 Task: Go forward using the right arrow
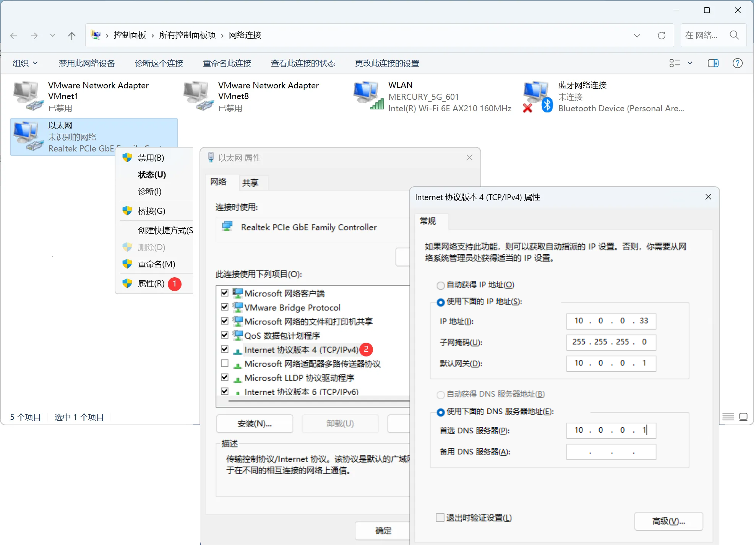pos(34,36)
